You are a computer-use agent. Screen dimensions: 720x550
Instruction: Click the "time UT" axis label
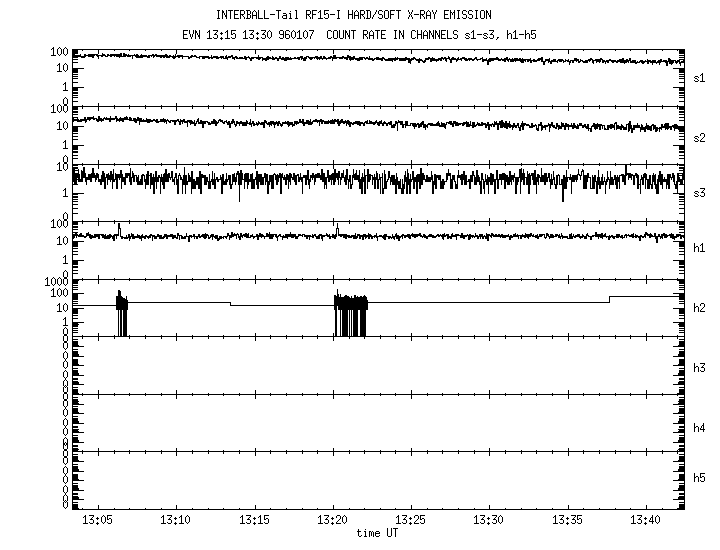(x=379, y=534)
